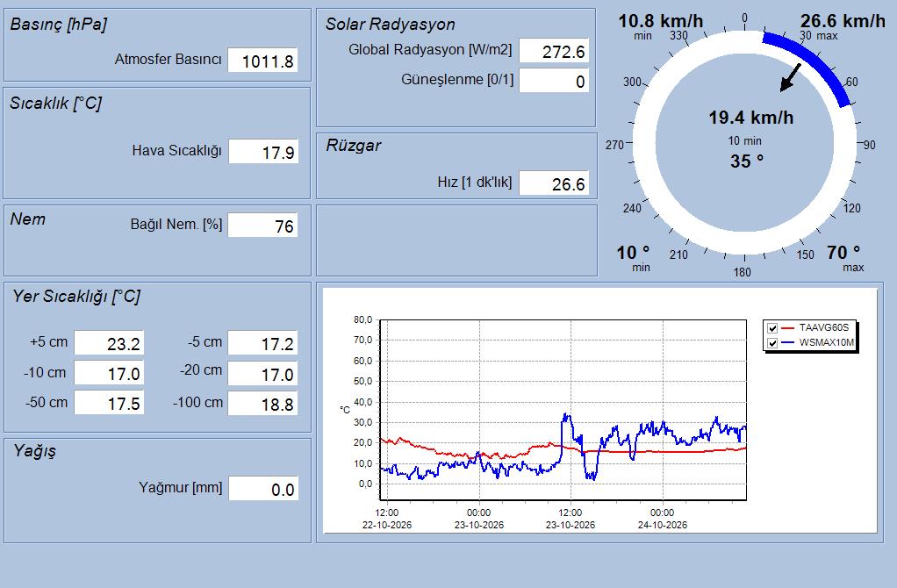This screenshot has width=897, height=588.
Task: Click the 10 ° min direction label
Action: tap(633, 252)
